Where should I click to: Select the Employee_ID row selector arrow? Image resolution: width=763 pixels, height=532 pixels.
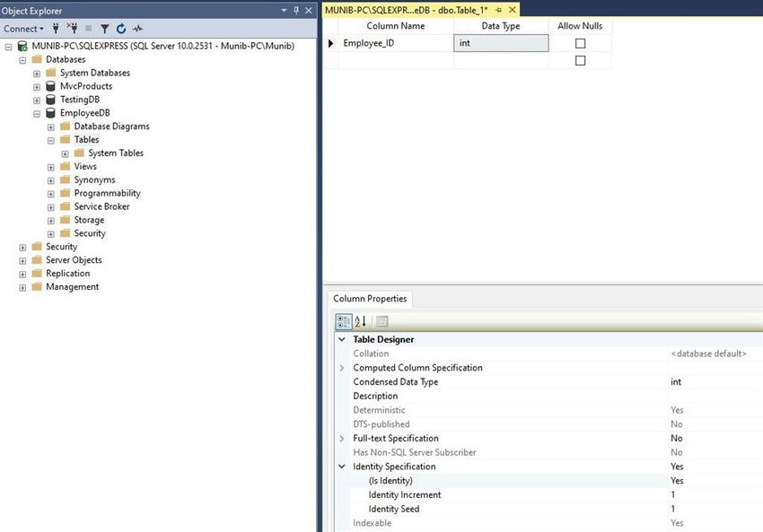click(331, 43)
